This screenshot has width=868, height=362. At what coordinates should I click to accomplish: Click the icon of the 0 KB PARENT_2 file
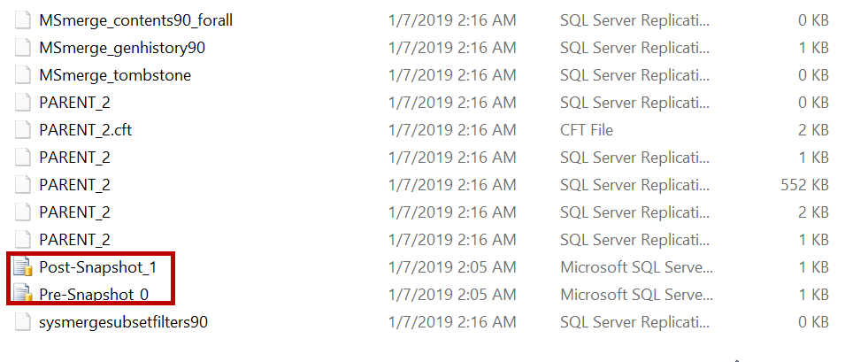pos(23,103)
